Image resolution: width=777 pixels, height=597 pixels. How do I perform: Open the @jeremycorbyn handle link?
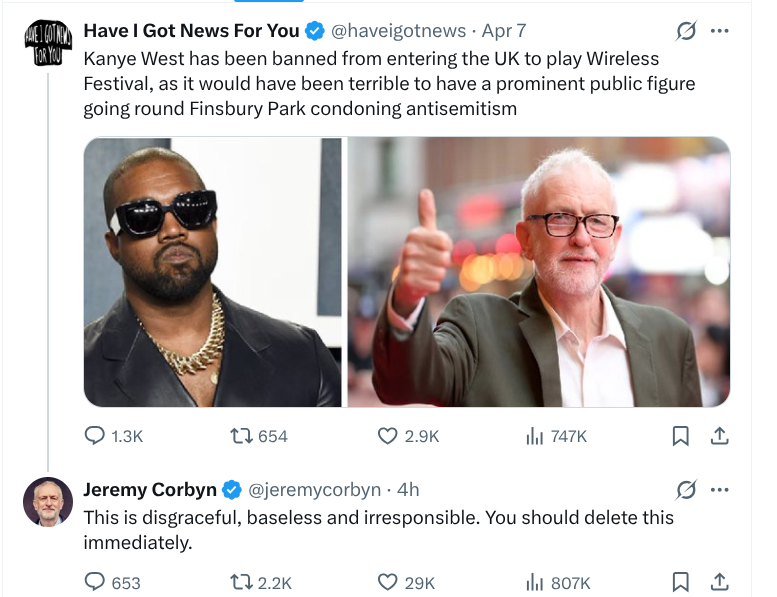314,490
